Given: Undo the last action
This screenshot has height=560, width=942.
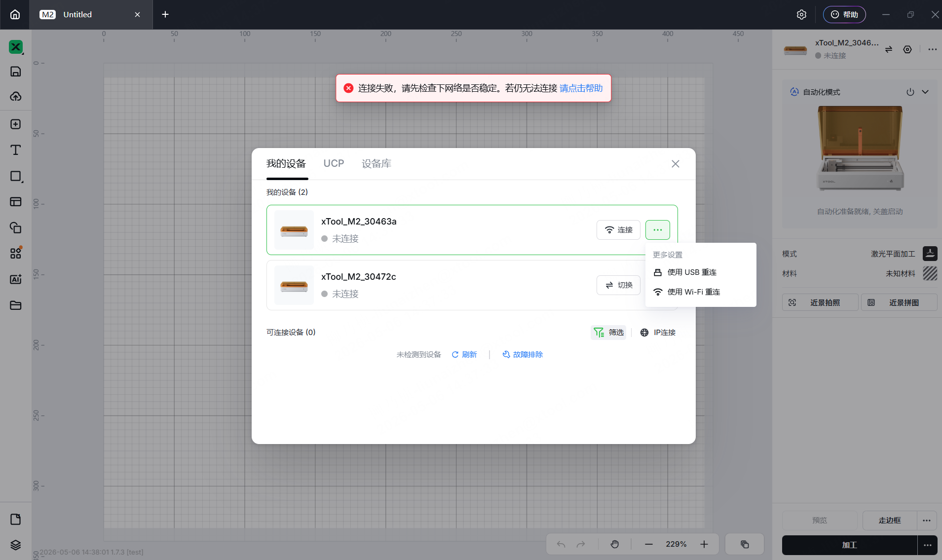Looking at the screenshot, I should pyautogui.click(x=561, y=544).
